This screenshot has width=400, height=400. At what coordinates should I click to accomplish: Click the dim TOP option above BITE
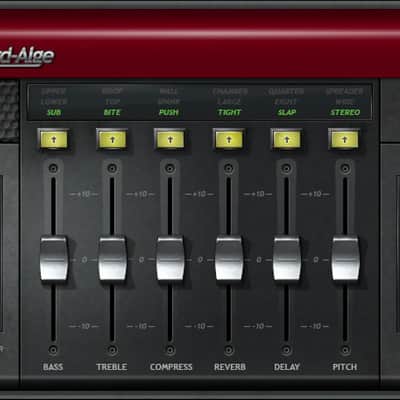[x=112, y=101]
